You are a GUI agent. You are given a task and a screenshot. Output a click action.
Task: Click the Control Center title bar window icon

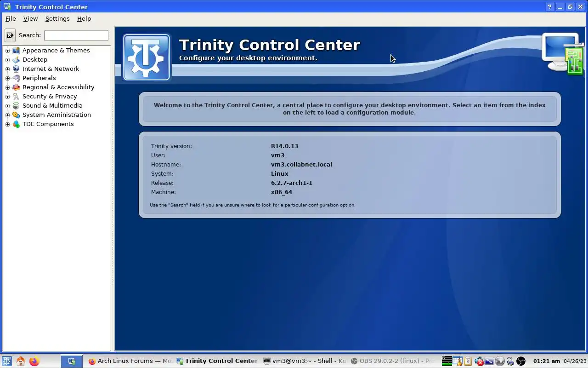(x=7, y=6)
